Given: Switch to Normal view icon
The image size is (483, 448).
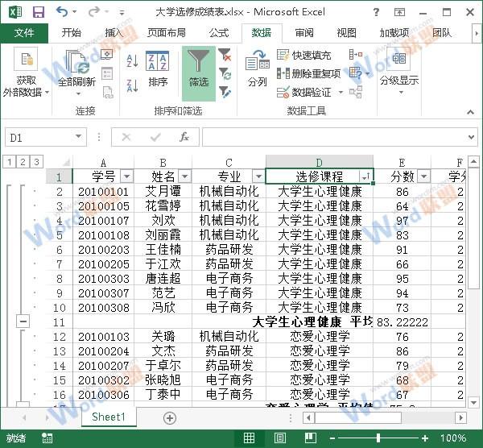Looking at the screenshot, I should (249, 438).
